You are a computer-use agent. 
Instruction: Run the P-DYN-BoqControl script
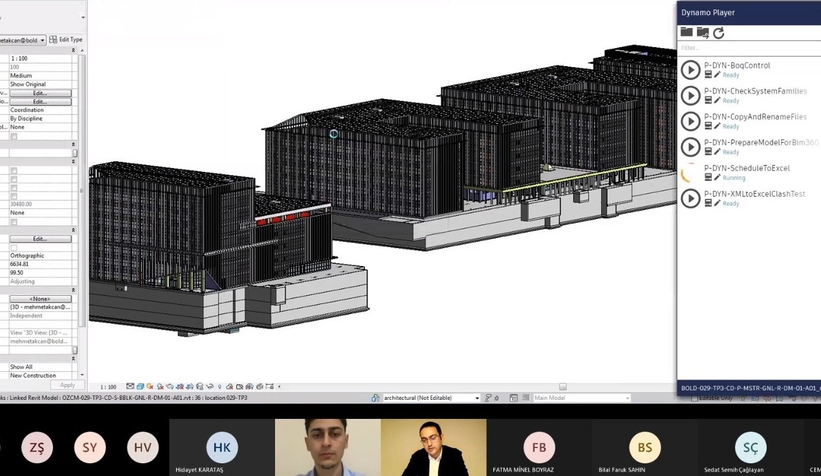pyautogui.click(x=690, y=70)
